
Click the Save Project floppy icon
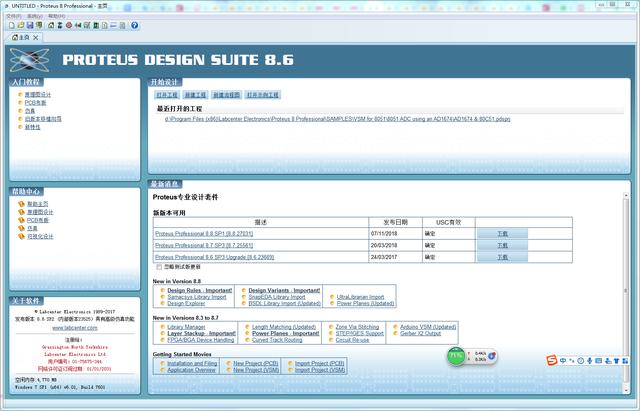coord(30,25)
